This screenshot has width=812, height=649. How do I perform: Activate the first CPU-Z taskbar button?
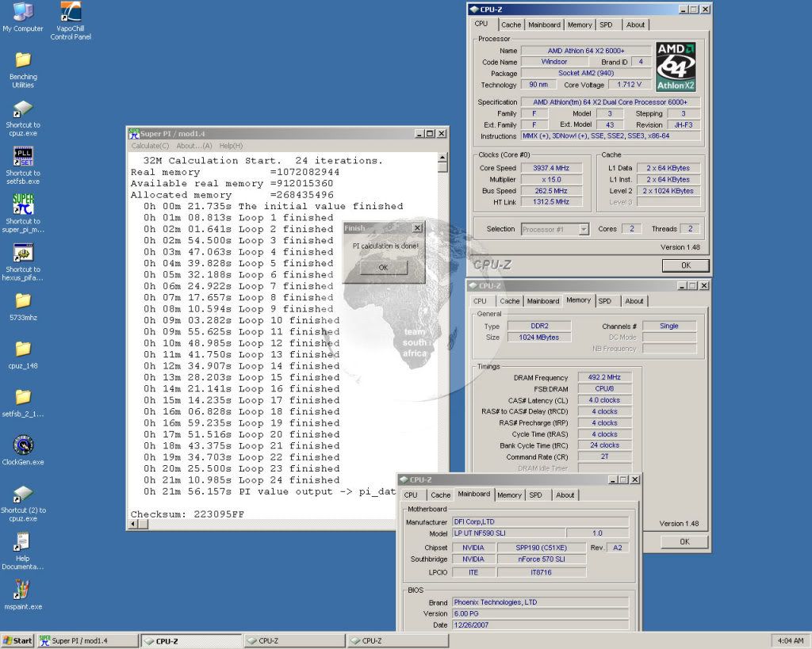click(192, 641)
